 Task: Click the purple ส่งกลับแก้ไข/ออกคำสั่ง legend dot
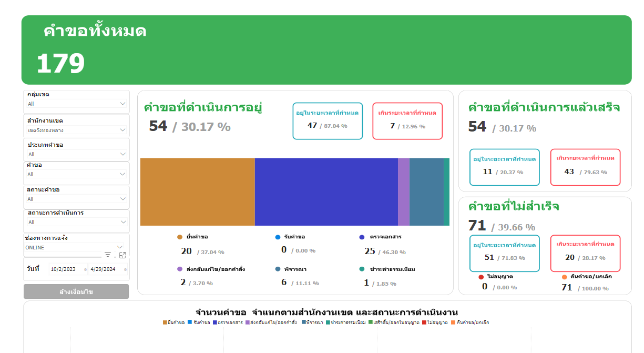(180, 269)
